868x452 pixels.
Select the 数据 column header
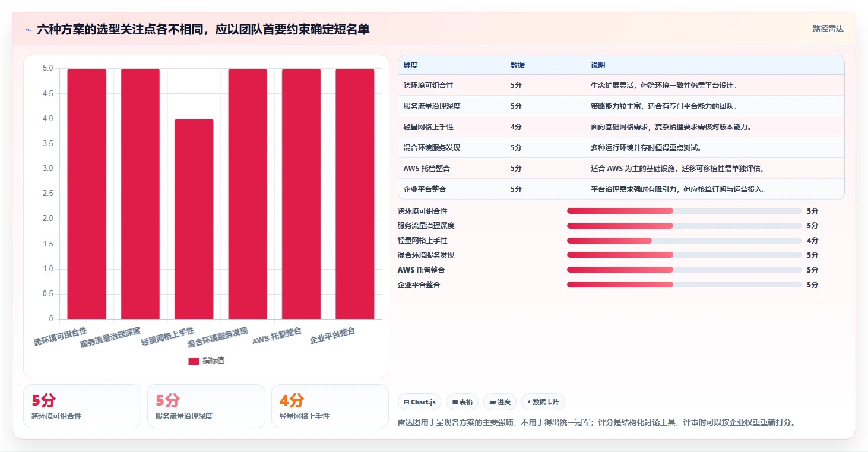tap(517, 65)
